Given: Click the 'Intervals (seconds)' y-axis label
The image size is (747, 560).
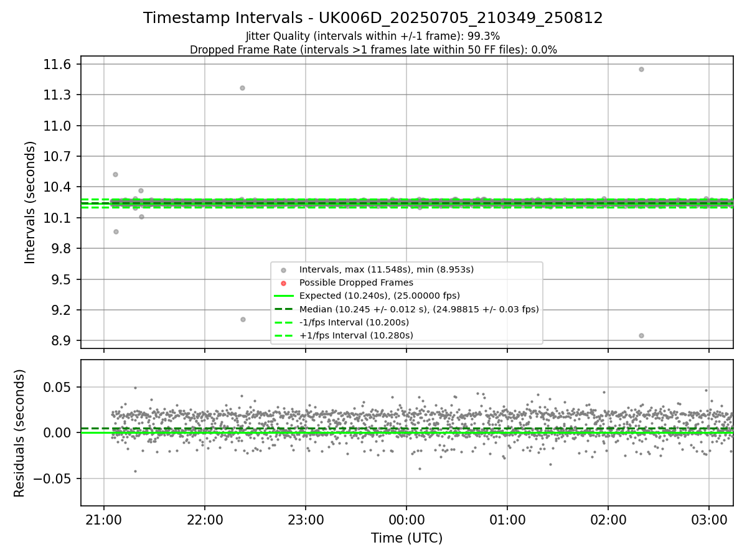Looking at the screenshot, I should (31, 202).
